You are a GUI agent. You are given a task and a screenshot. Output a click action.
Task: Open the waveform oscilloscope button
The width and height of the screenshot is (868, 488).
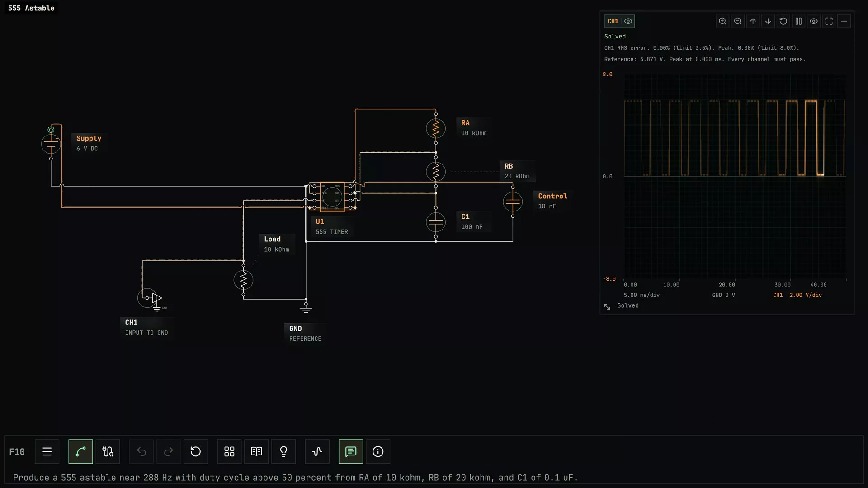pyautogui.click(x=317, y=451)
